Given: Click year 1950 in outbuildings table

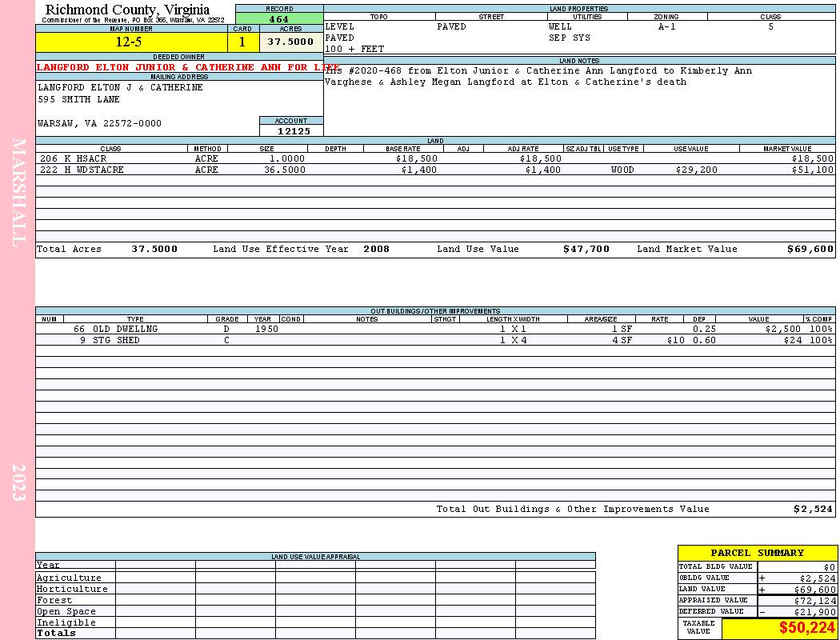Looking at the screenshot, I should click(x=266, y=329).
